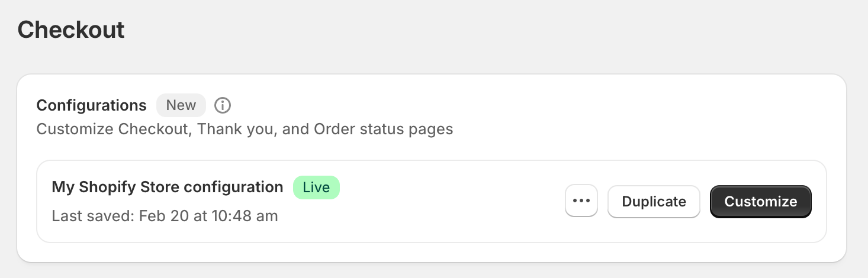Select the configuration row's empty middle area
The height and width of the screenshot is (278, 868).
click(450, 201)
